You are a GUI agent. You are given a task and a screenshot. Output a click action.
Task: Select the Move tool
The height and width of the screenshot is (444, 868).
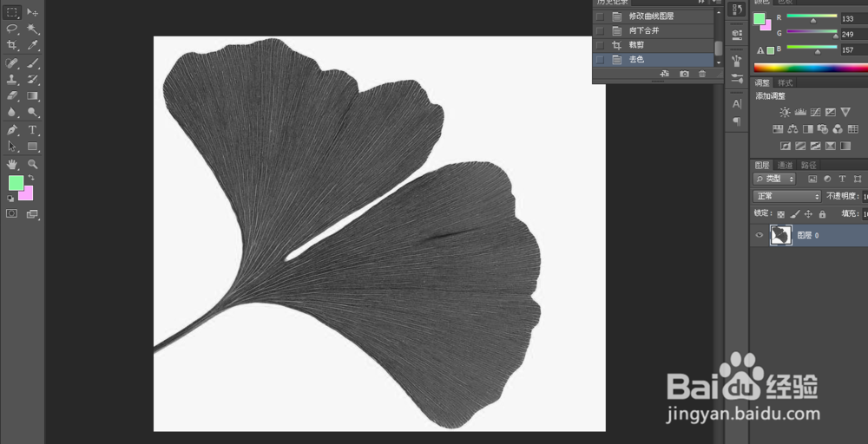(33, 12)
